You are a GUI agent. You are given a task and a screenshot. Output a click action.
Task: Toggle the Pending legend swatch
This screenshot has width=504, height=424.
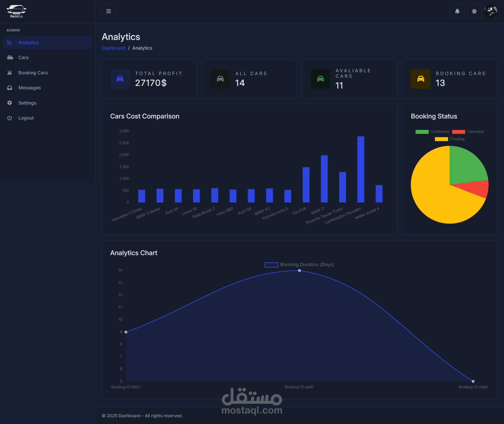[x=441, y=139]
